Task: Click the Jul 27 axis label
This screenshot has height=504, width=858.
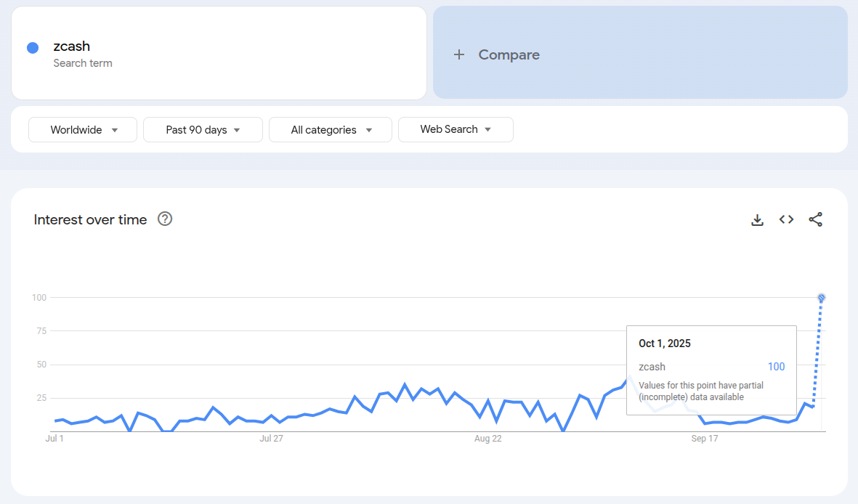Action: tap(271, 439)
